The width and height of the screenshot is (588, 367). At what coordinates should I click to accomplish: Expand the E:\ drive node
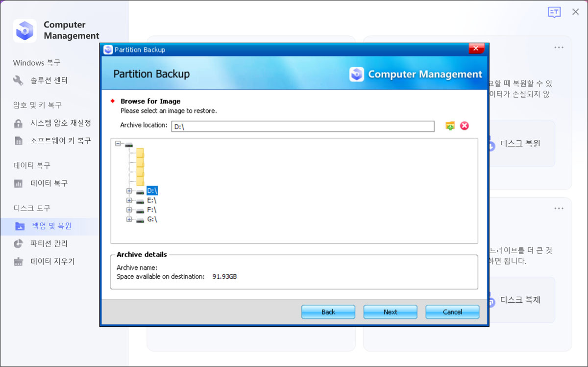coord(129,200)
